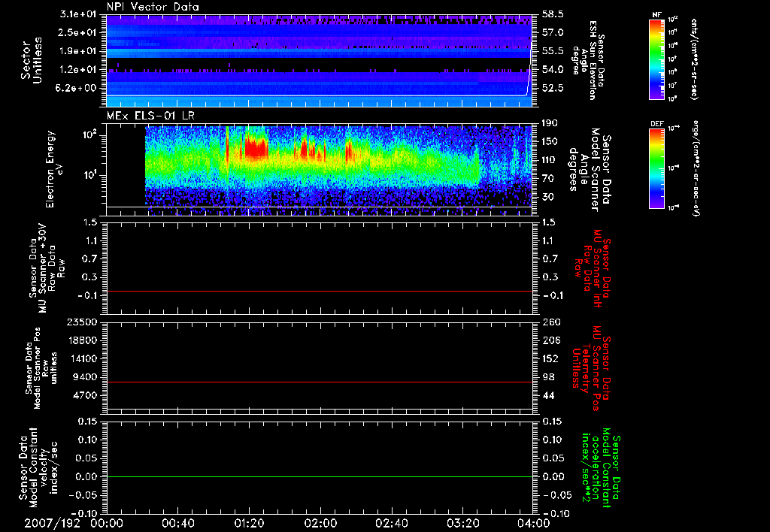The width and height of the screenshot is (770, 532).
Task: Click the 2007/192 date label
Action: [x=53, y=524]
